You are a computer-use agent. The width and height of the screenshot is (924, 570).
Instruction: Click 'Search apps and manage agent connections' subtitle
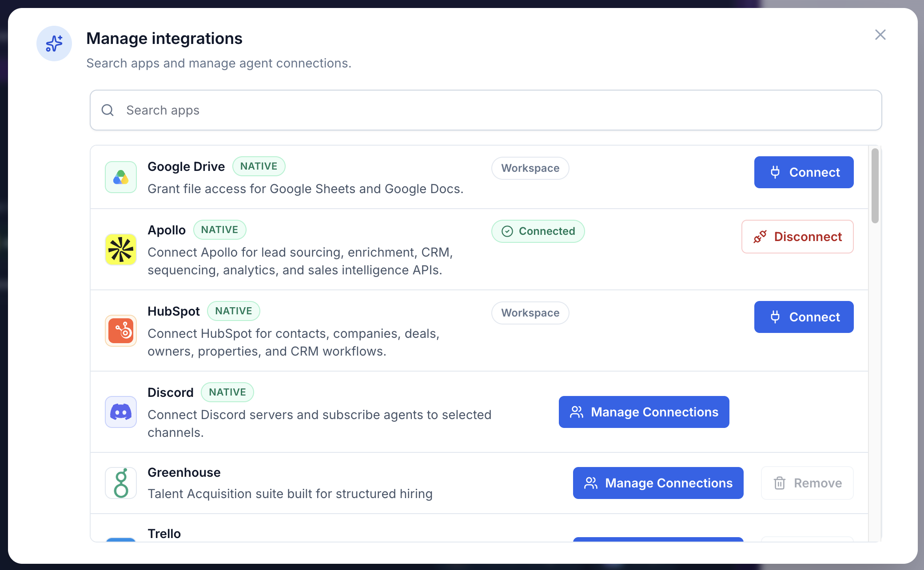219,63
